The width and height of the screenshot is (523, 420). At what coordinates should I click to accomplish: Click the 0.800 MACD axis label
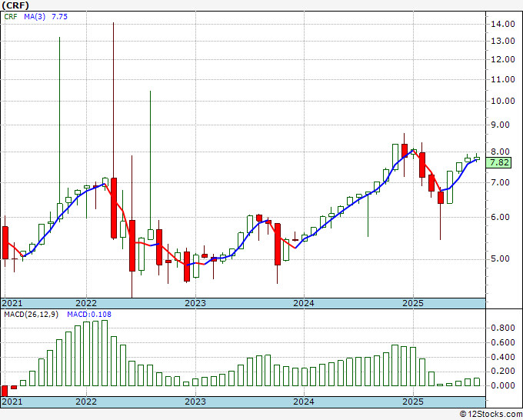coord(503,328)
